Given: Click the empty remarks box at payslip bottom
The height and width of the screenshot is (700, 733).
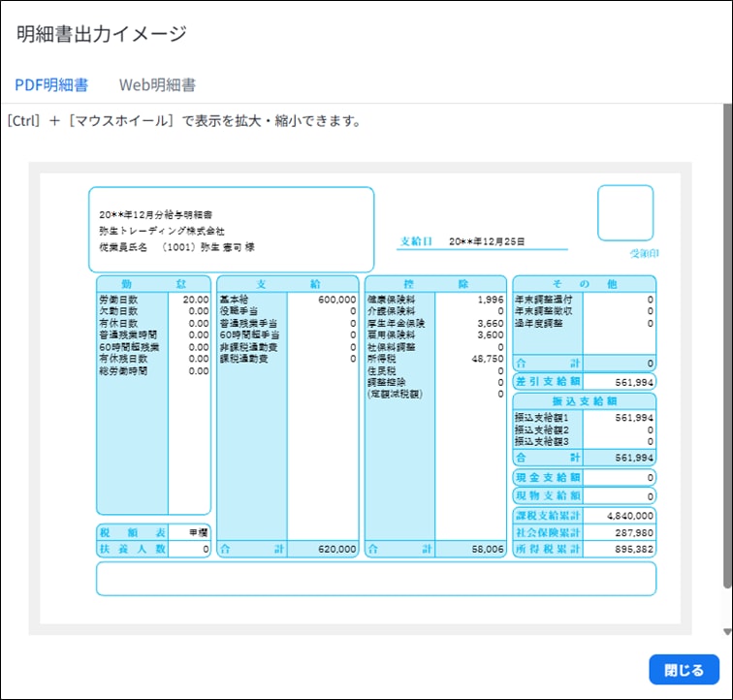Looking at the screenshot, I should pos(375,579).
